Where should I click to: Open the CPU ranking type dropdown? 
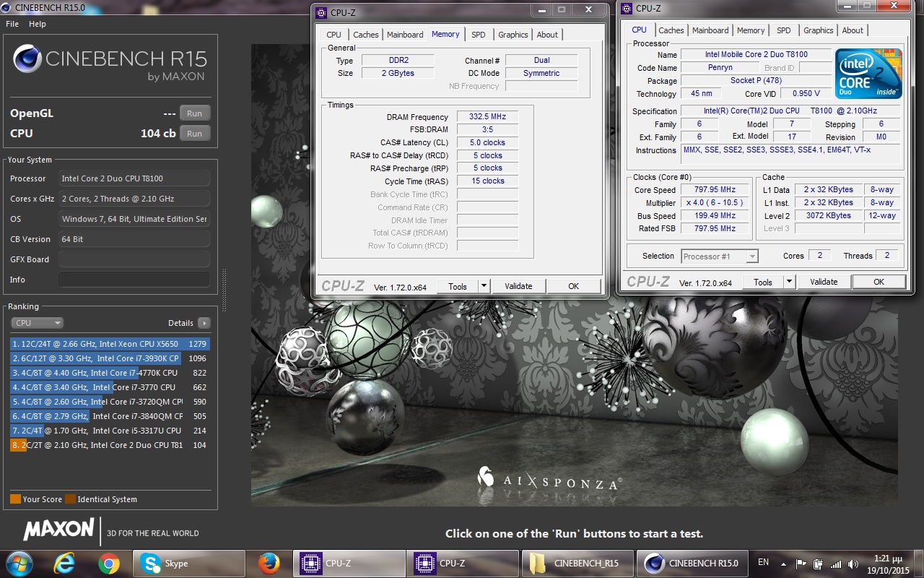tap(37, 323)
